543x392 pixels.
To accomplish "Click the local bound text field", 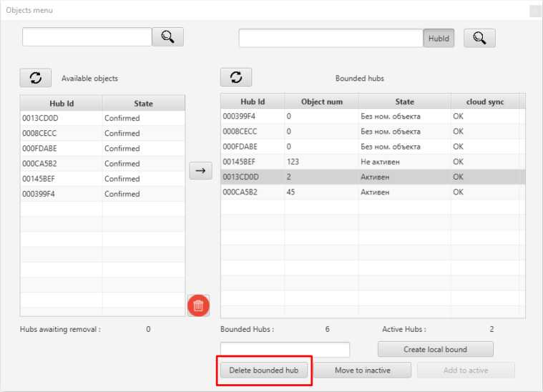I will 285,349.
